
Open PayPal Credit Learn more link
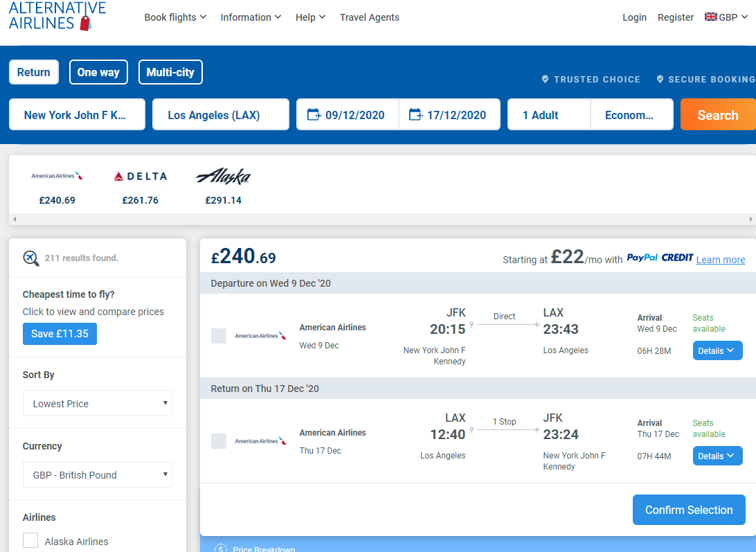coord(720,260)
